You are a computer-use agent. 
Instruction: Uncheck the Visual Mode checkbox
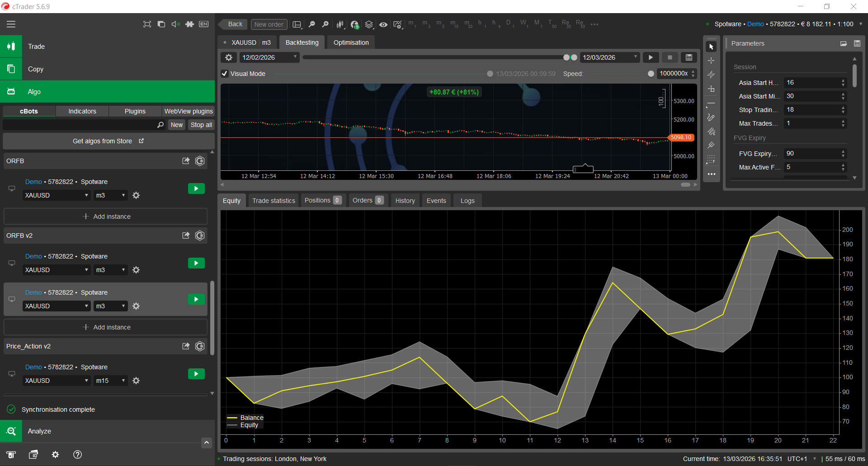pos(225,74)
